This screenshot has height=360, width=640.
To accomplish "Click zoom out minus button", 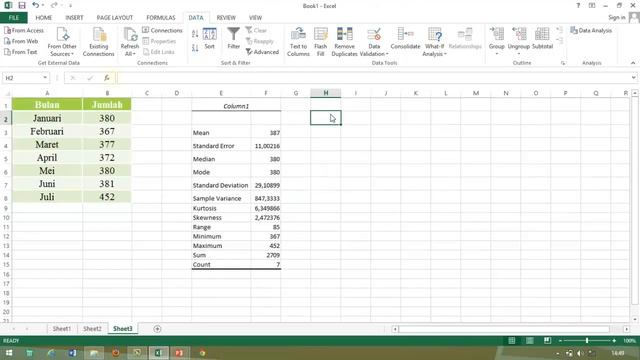I will [560, 340].
